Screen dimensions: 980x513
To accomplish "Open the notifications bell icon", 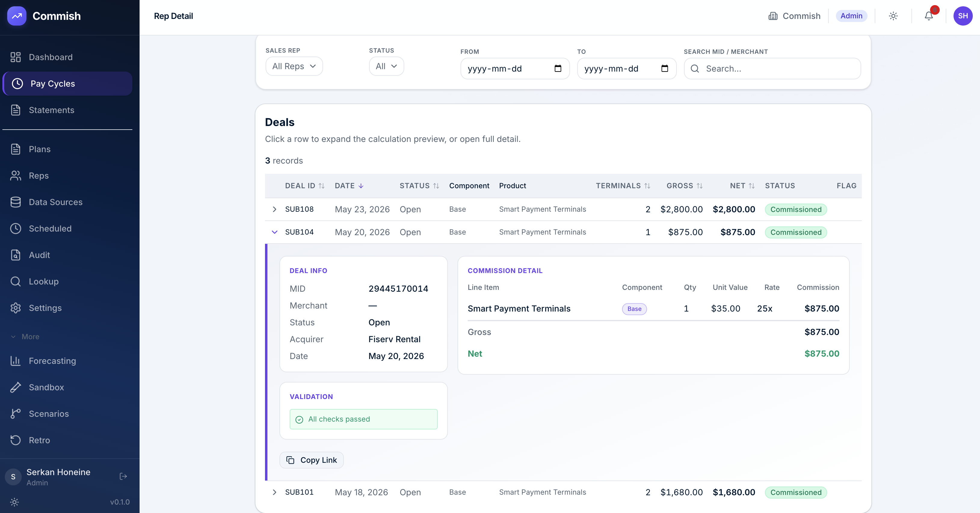I will tap(929, 16).
